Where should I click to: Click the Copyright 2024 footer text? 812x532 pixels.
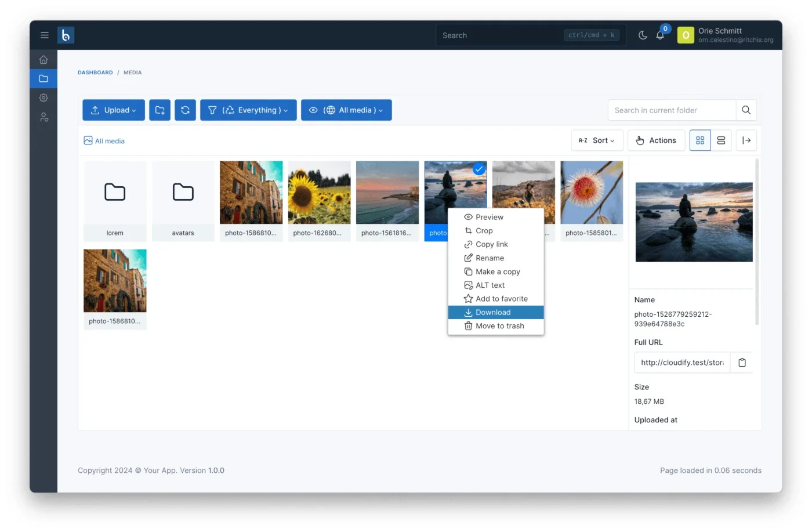coord(151,471)
